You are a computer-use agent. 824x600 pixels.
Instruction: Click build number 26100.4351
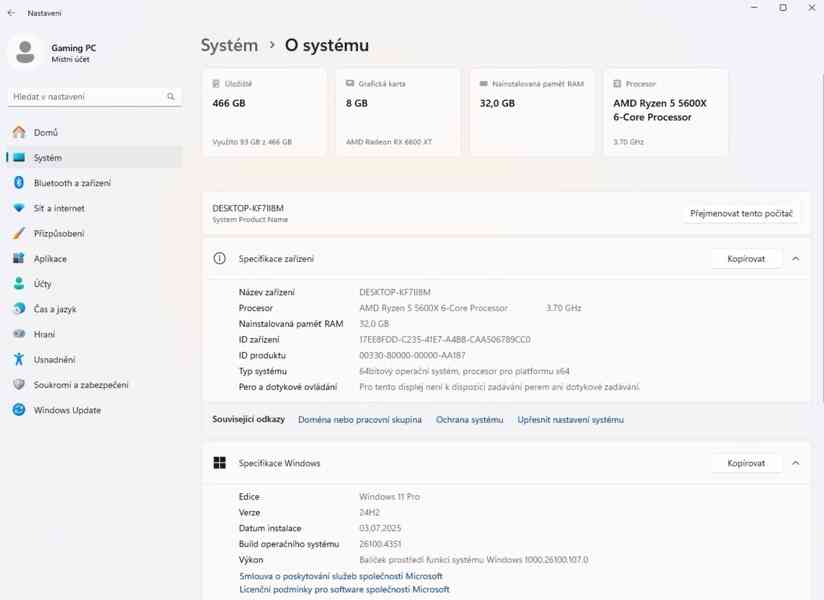coord(380,544)
